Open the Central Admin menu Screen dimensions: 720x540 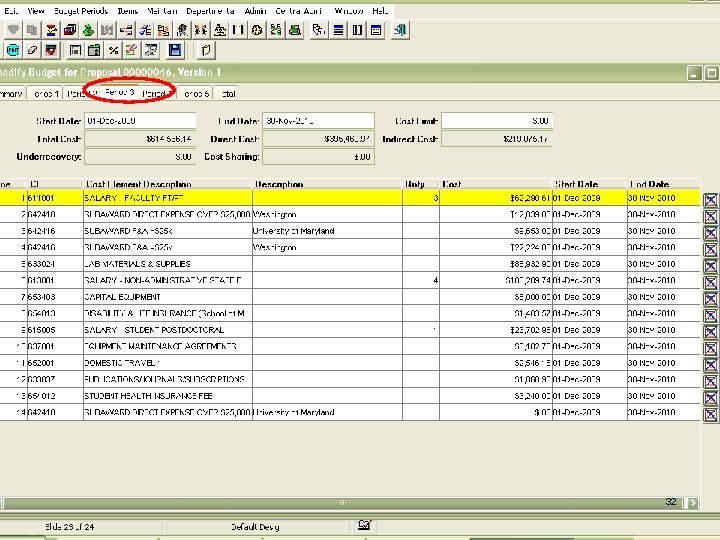pyautogui.click(x=298, y=11)
